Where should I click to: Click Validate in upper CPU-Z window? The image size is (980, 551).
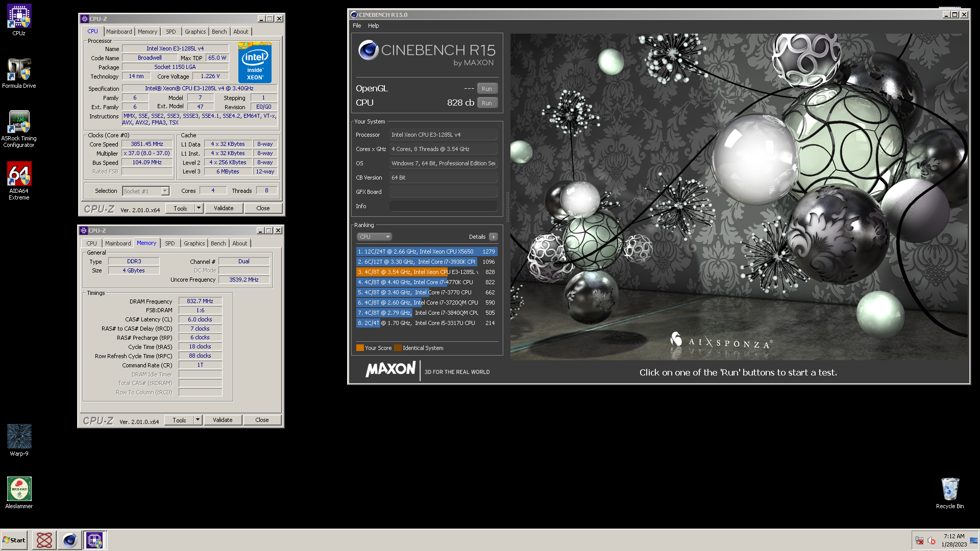point(224,208)
